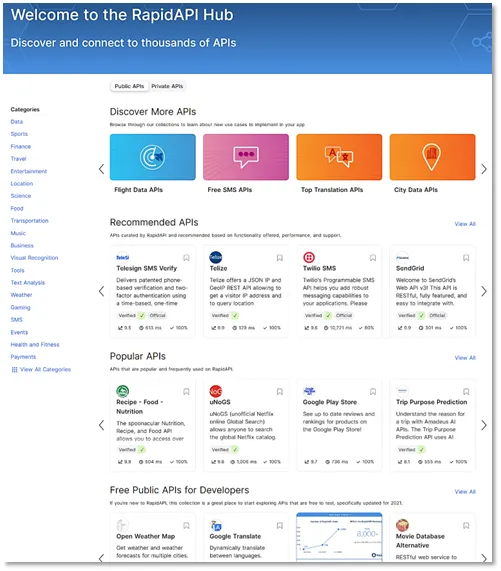Viewport: 501px width, 571px height.
Task: Open the Visual Recognition category
Action: 34,258
